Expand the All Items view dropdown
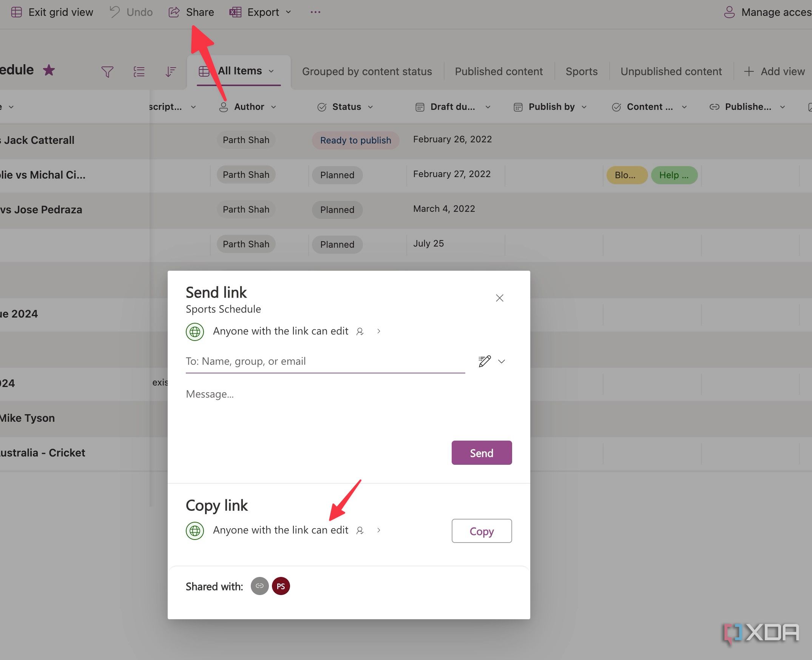The height and width of the screenshot is (660, 812). pos(272,71)
